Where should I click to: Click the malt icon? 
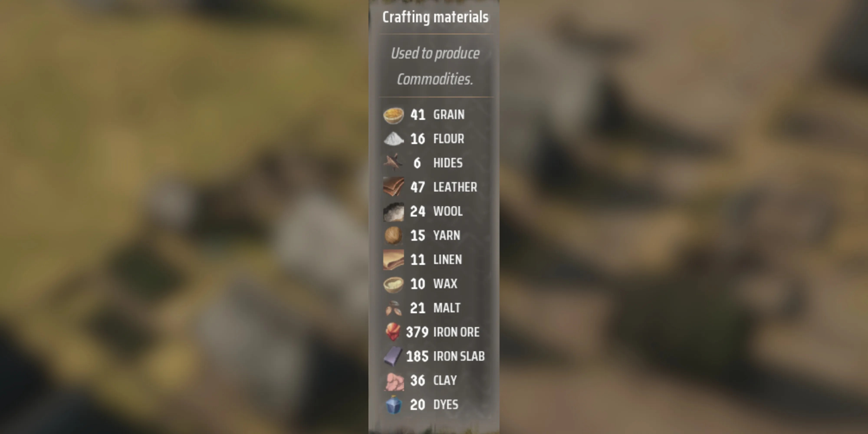click(393, 308)
